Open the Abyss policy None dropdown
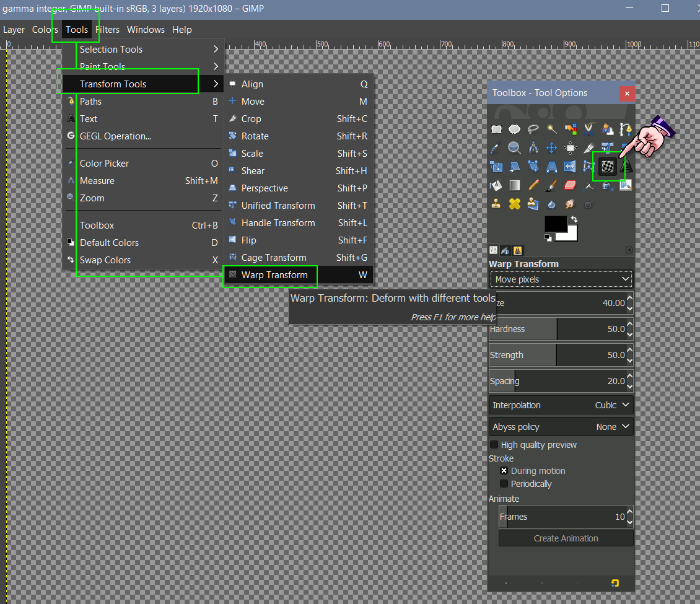This screenshot has height=604, width=700. (561, 427)
